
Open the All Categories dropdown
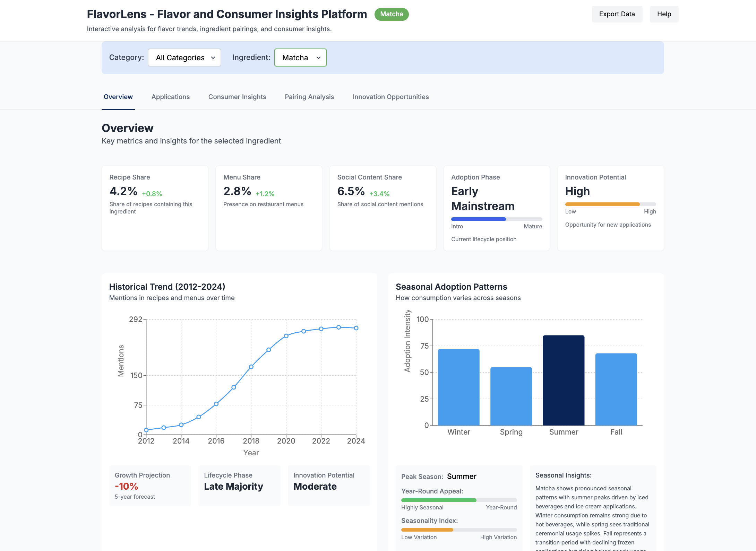[184, 58]
